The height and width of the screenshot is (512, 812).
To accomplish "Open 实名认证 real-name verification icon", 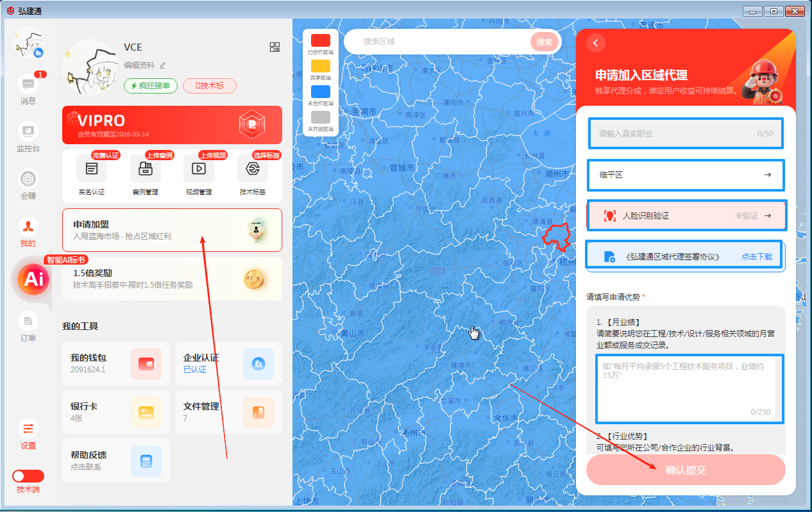I will tap(91, 169).
